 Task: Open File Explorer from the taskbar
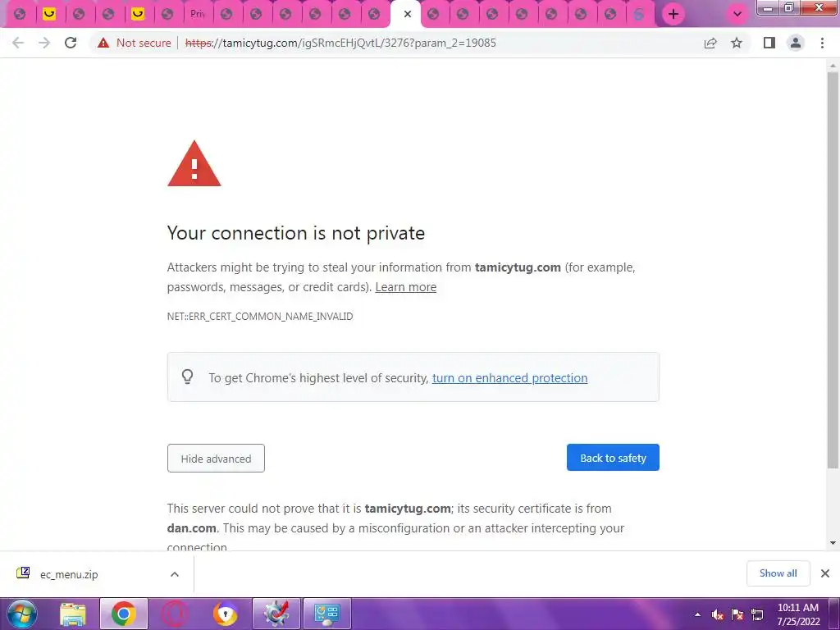click(73, 614)
